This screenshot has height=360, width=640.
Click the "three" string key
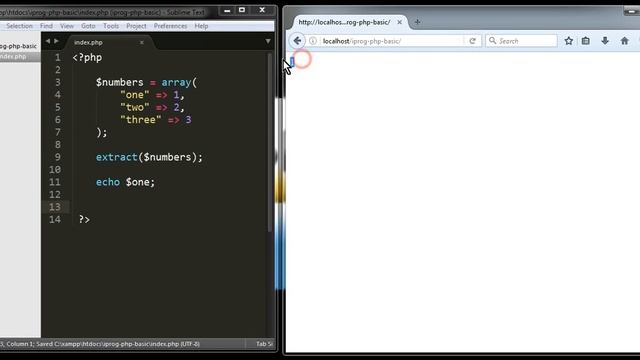click(141, 120)
